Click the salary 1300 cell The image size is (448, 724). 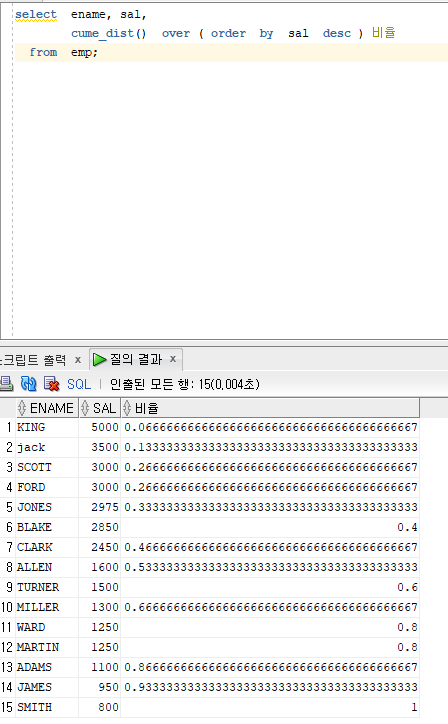pyautogui.click(x=100, y=607)
